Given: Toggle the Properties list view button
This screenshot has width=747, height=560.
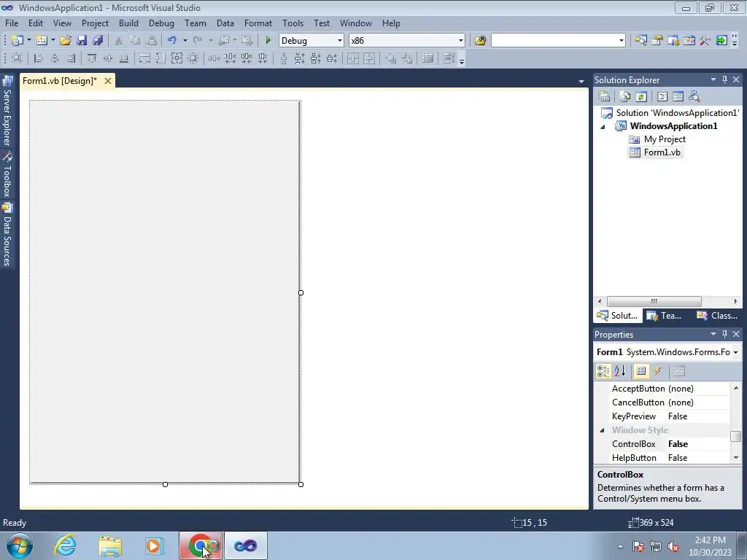Looking at the screenshot, I should point(641,371).
